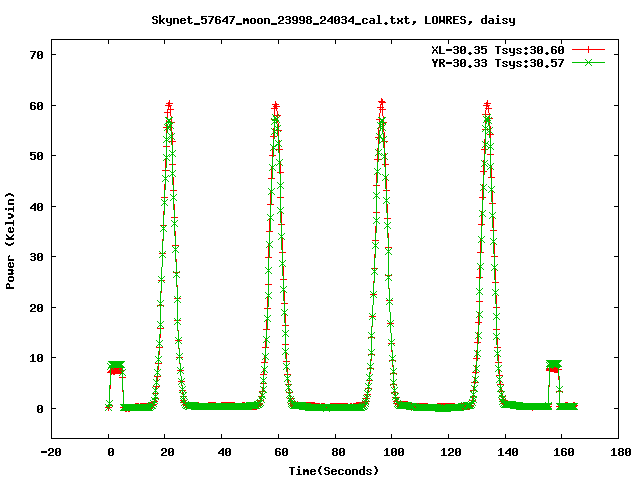Click x-axis tick label 160
640x480 pixels.
pyautogui.click(x=564, y=452)
